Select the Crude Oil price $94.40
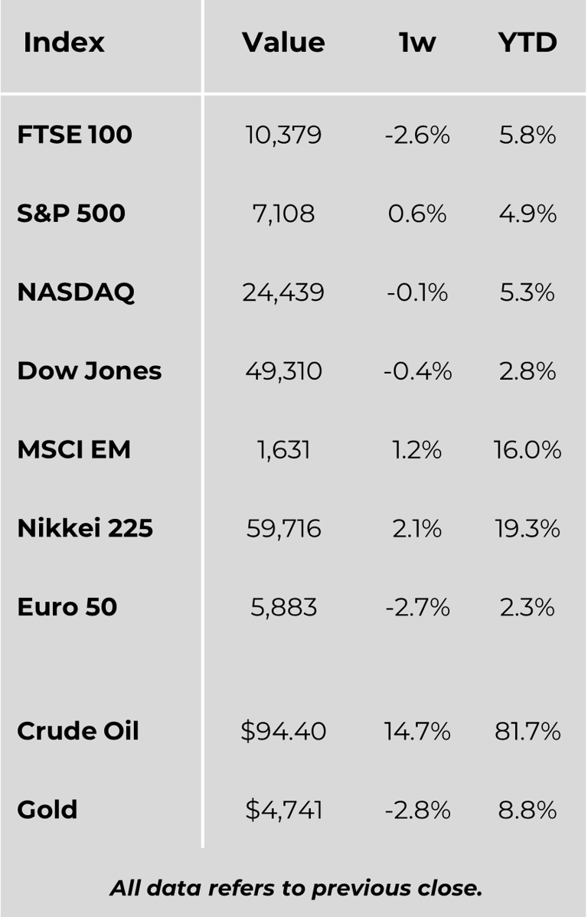The image size is (588, 917). pyautogui.click(x=283, y=732)
